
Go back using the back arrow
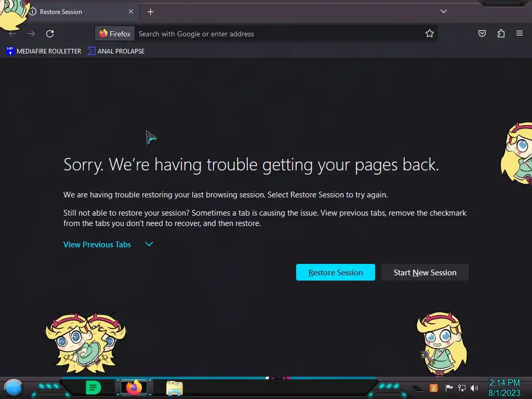pos(12,34)
